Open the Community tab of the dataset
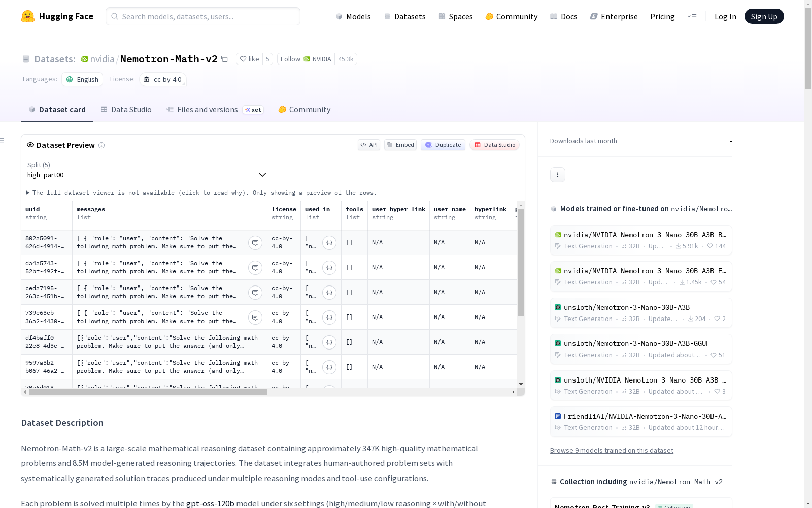This screenshot has height=508, width=812. pyautogui.click(x=304, y=110)
